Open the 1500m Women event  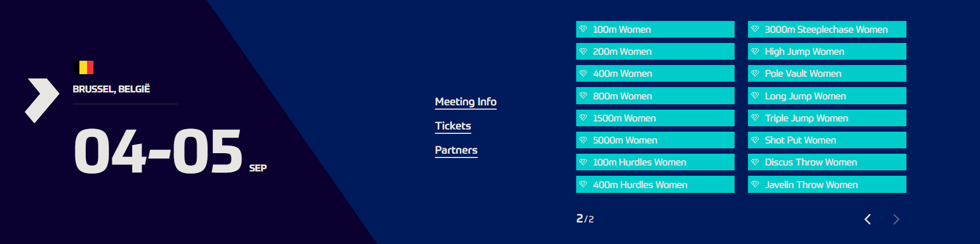655,118
